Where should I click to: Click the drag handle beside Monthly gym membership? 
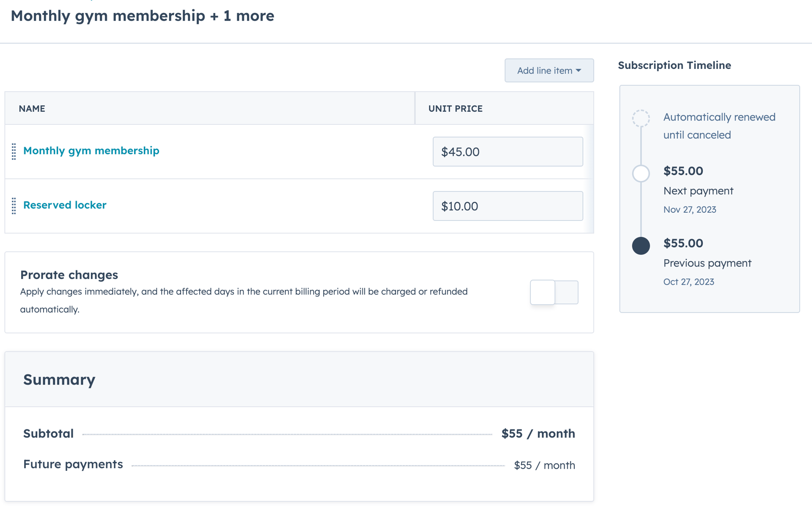14,151
